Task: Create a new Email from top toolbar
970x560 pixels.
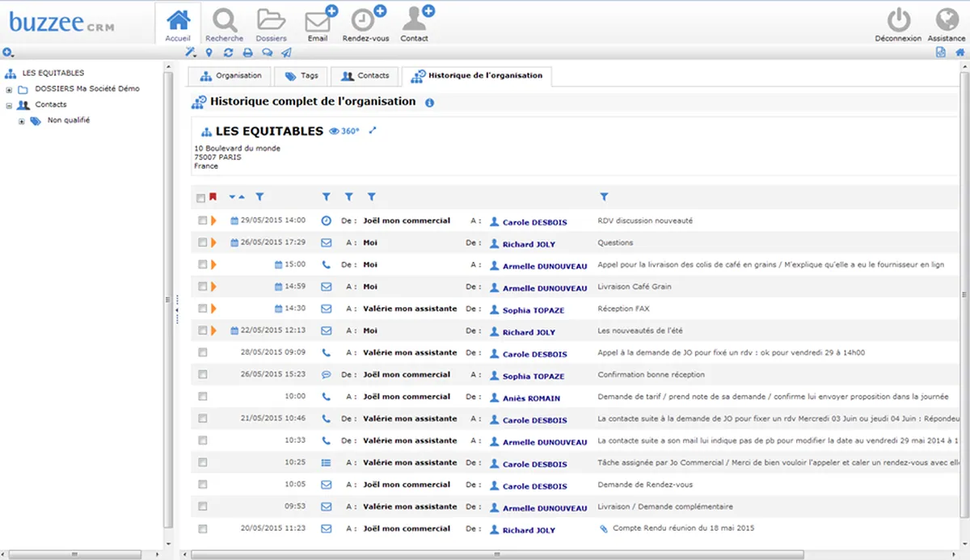Action: coord(319,23)
